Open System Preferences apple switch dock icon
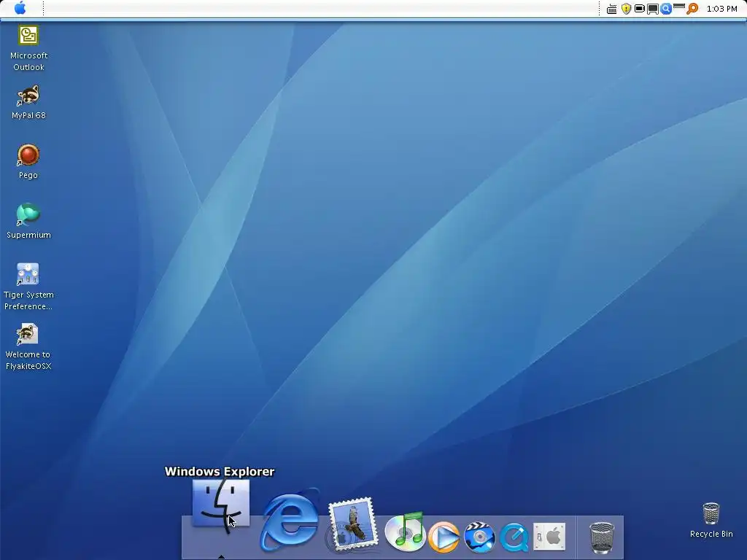Screen dimensions: 747x560 coord(549,537)
